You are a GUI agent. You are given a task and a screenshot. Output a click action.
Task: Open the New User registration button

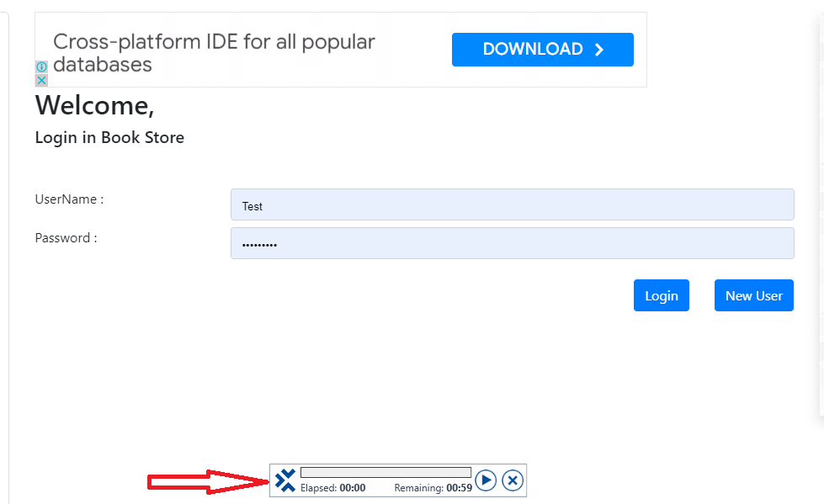pos(753,295)
